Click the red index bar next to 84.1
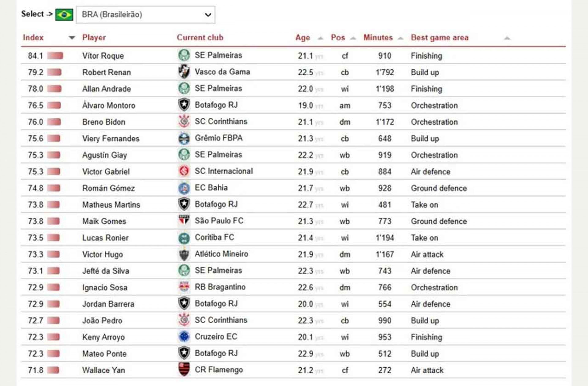Viewport: 588px width, 386px height. (x=55, y=55)
